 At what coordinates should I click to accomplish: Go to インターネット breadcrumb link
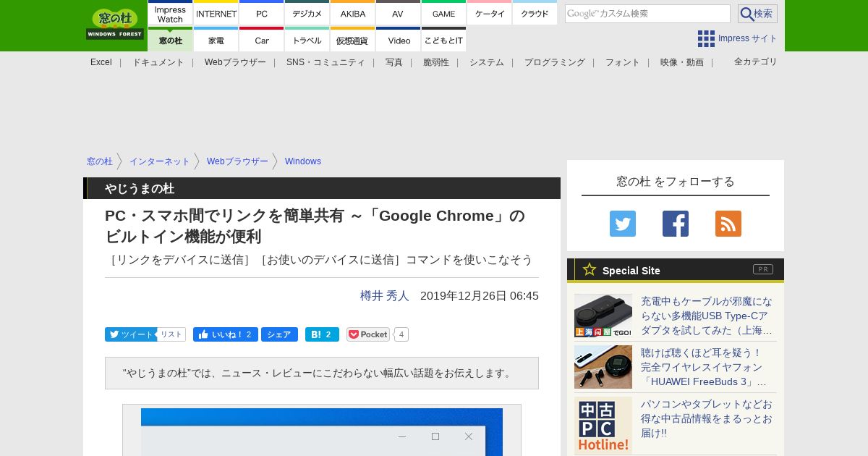click(160, 161)
